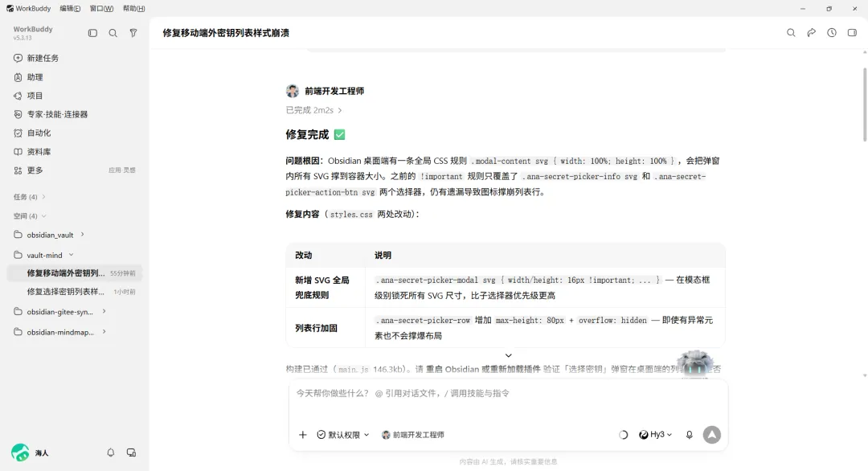Click the 应用·灵感 label

(122, 170)
